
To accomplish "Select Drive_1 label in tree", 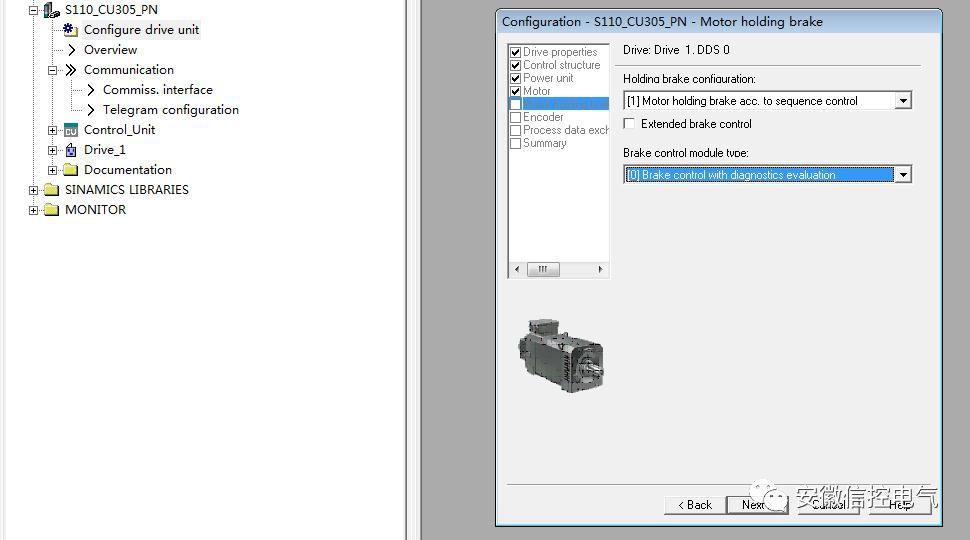I will [105, 150].
